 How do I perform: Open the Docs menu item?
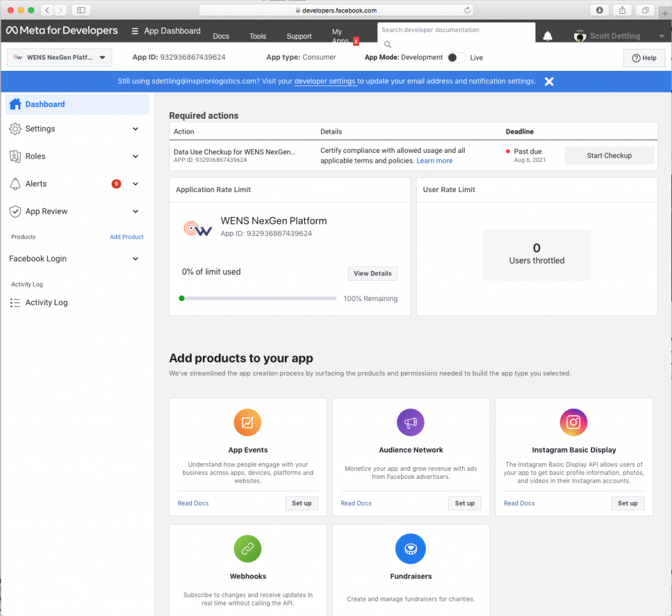(x=221, y=36)
